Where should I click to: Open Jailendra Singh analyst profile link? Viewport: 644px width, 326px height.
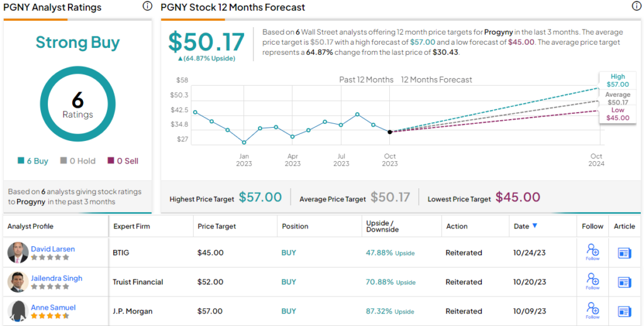57,278
